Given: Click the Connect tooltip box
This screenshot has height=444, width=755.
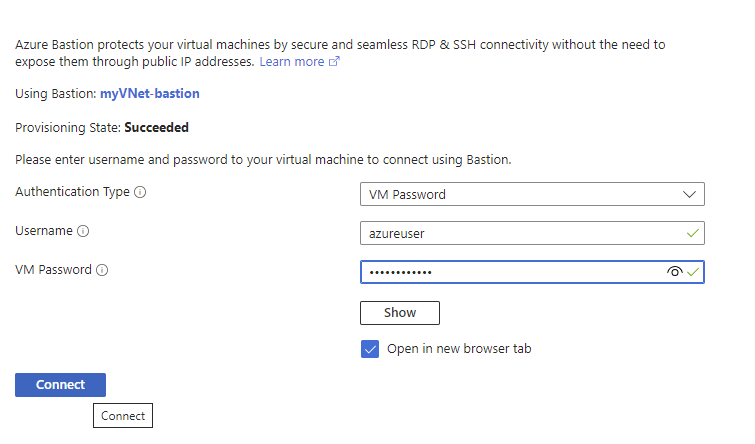Looking at the screenshot, I should (123, 416).
